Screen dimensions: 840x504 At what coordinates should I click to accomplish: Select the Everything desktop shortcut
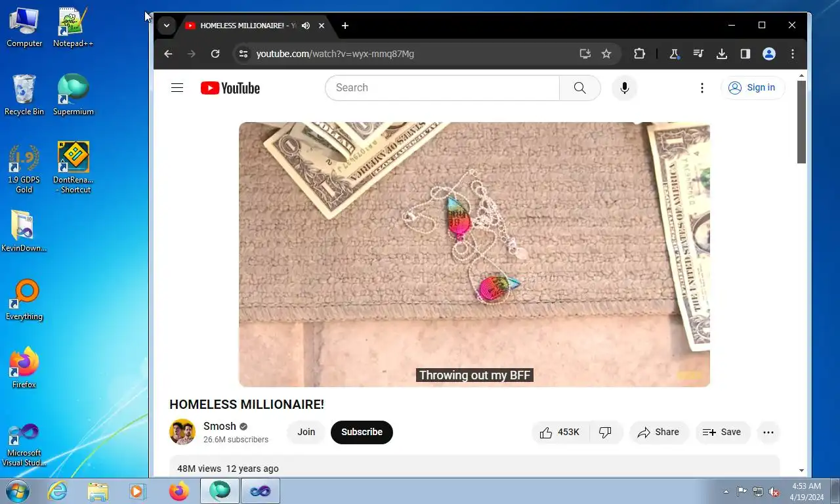coord(24,301)
